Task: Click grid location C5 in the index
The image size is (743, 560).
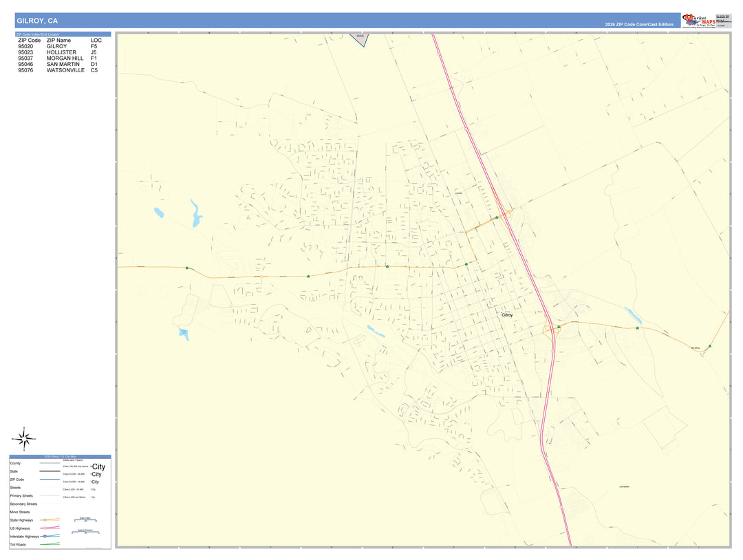Action: point(94,70)
